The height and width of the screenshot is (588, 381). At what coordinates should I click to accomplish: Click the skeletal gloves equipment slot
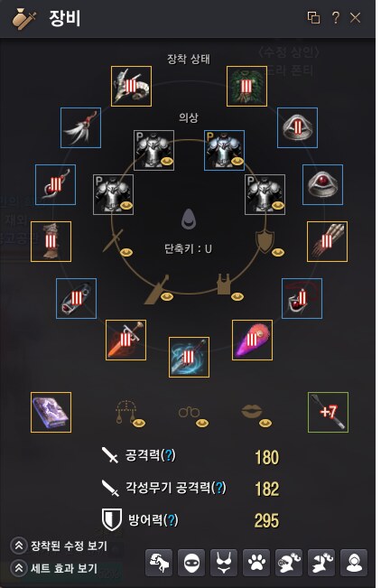[x=327, y=241]
